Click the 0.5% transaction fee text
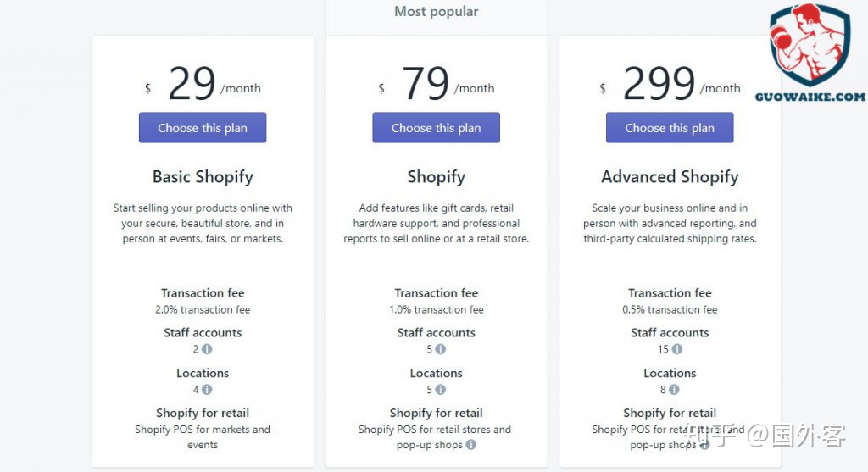The height and width of the screenshot is (472, 868). click(x=670, y=310)
